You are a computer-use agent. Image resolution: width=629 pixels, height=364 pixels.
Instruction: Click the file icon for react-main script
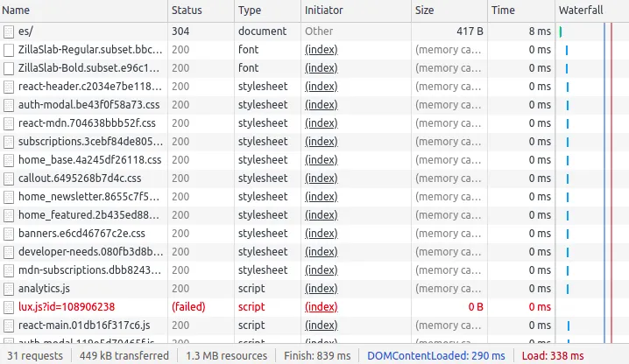9,325
